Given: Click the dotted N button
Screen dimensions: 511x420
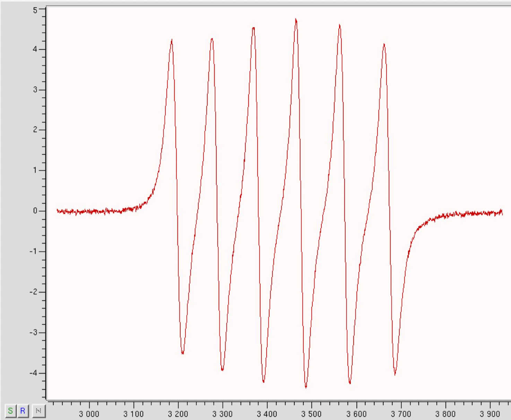Looking at the screenshot, I should click(x=38, y=411).
